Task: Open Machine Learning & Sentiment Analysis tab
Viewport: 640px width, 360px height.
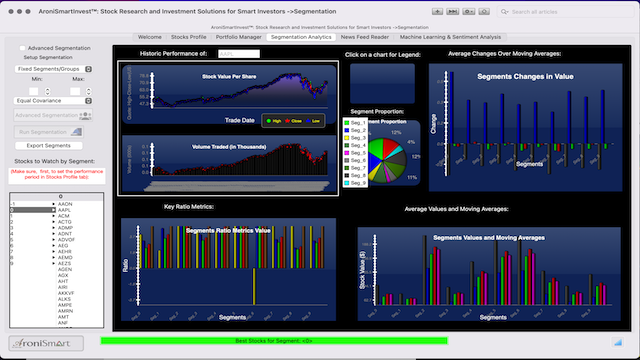Action: [x=450, y=37]
